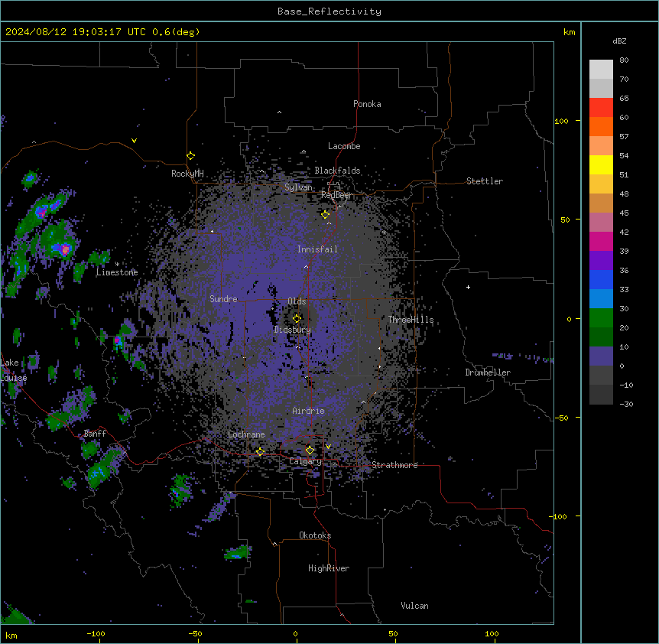
Task: Select the RedDeer label
Action: (x=337, y=195)
